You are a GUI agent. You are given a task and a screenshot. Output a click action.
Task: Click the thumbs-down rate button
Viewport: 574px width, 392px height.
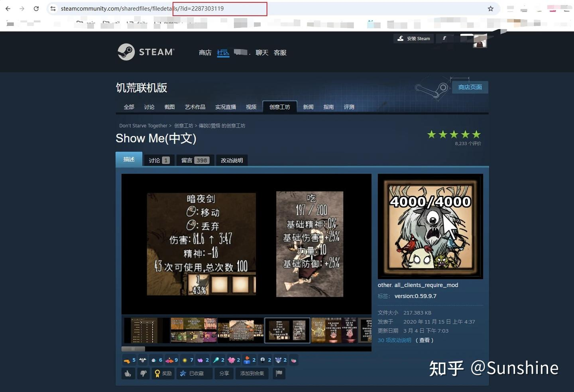click(143, 373)
